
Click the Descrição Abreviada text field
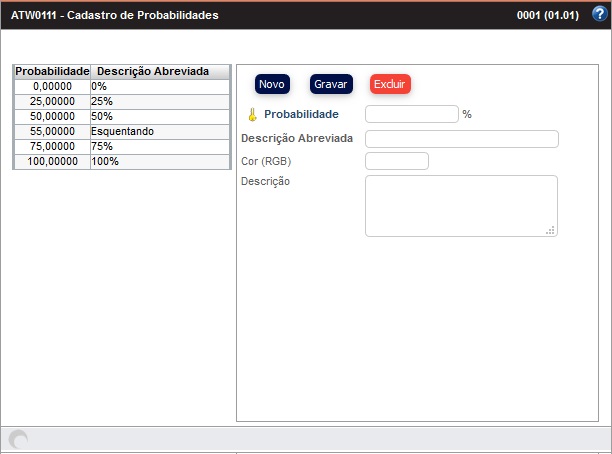tap(461, 138)
